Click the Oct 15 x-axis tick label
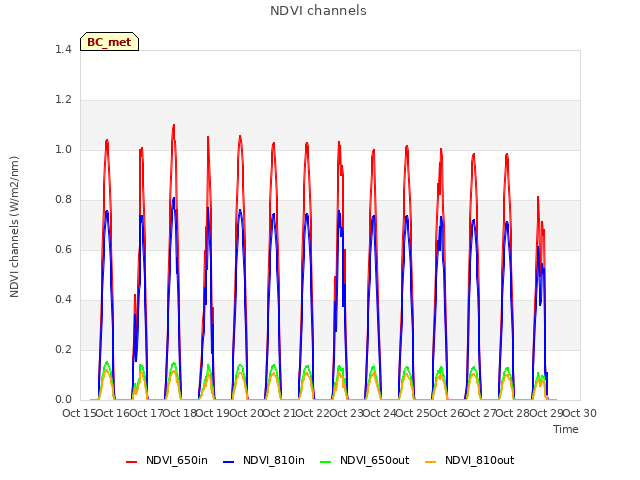Image resolution: width=640 pixels, height=480 pixels. click(x=80, y=413)
